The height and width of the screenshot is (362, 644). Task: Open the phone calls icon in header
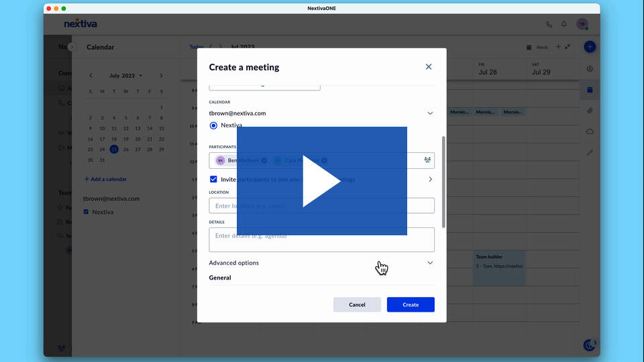tap(549, 25)
